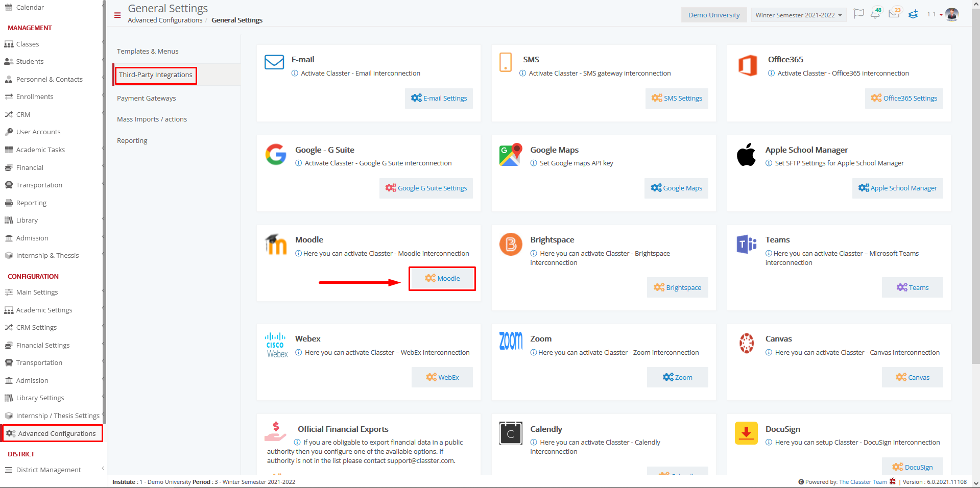The height and width of the screenshot is (488, 980).
Task: Click the hamburger menu icon
Action: click(117, 15)
